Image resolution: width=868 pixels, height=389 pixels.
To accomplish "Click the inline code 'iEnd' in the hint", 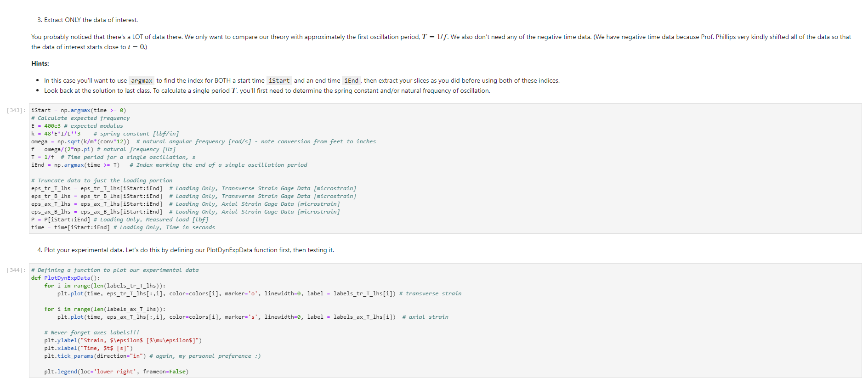I will [x=352, y=80].
